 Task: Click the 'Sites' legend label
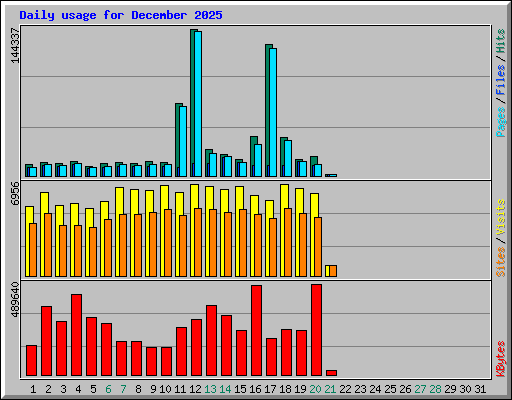click(501, 262)
